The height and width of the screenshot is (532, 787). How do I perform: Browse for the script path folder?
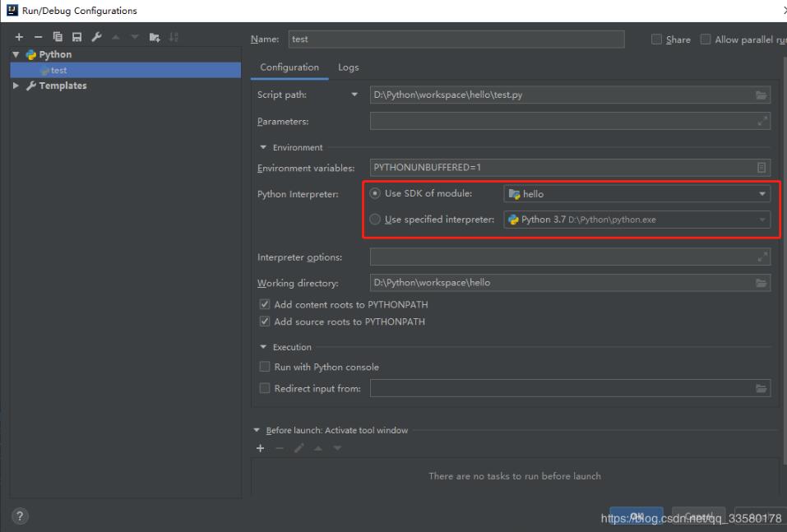(761, 95)
